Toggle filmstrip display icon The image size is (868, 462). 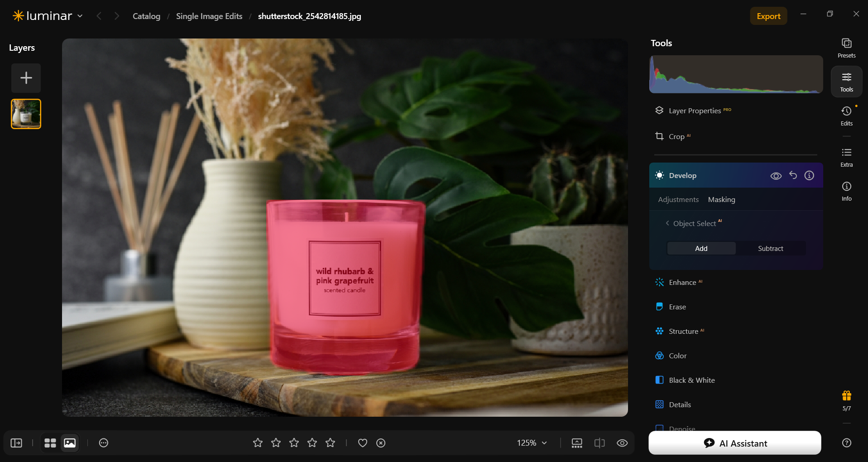click(577, 443)
